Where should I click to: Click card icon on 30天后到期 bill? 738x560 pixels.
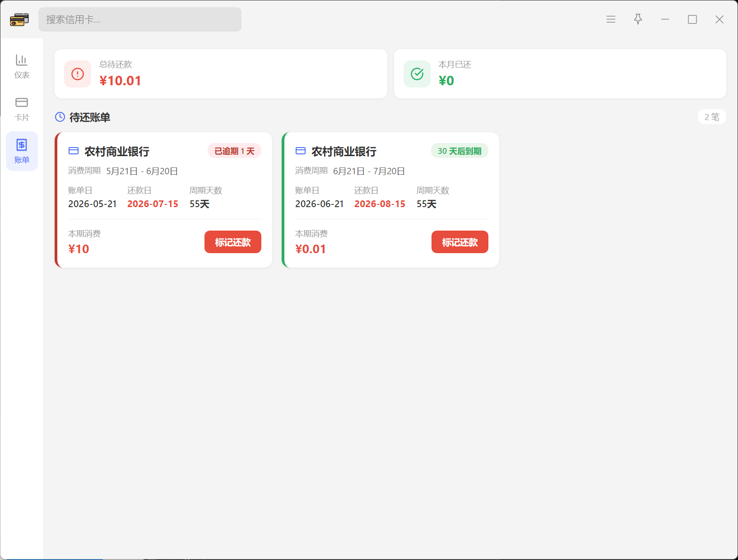click(x=301, y=151)
